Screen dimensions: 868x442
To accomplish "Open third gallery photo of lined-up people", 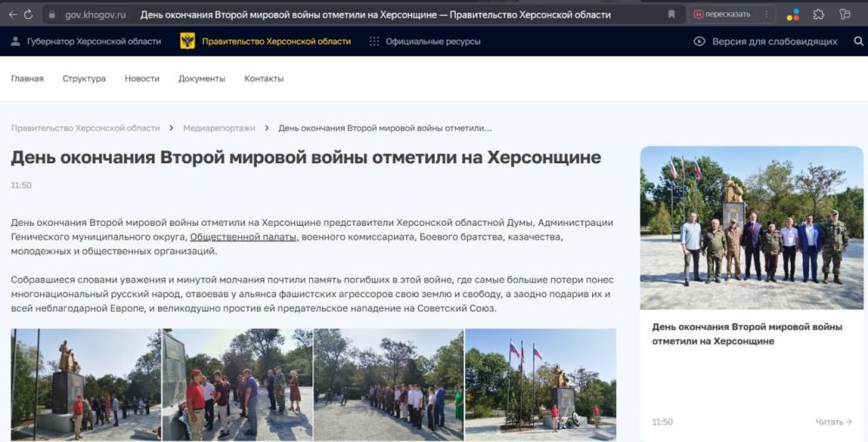I will tap(389, 385).
